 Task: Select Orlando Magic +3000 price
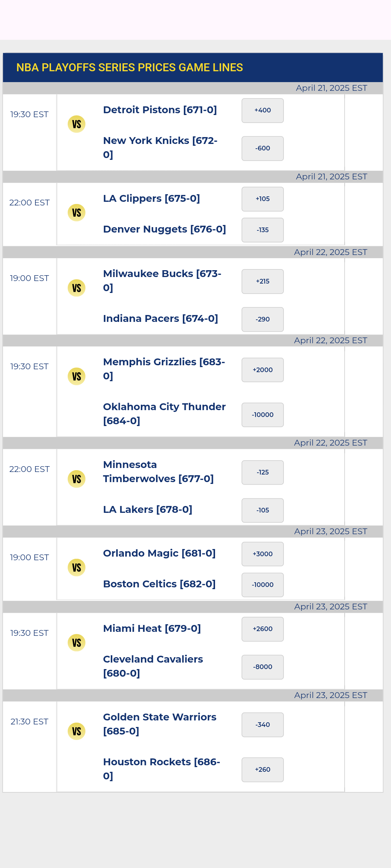pos(262,554)
